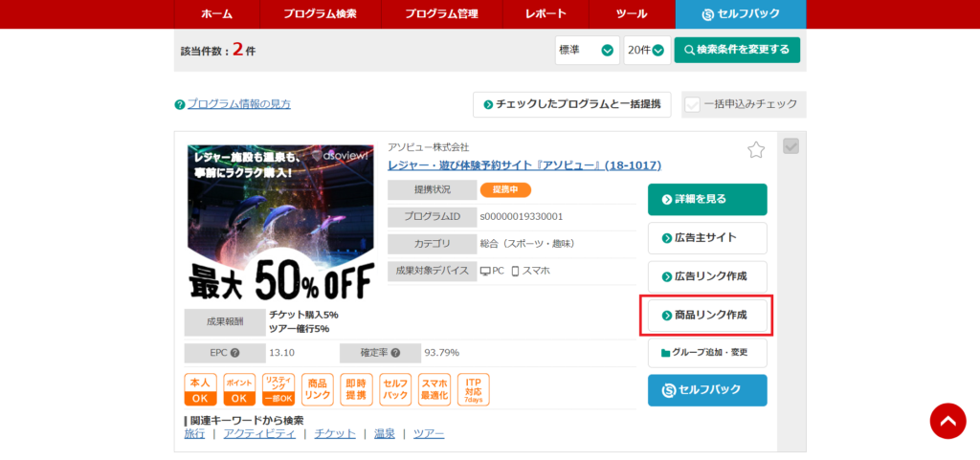
Task: Click 広告主サイト button
Action: tap(707, 238)
